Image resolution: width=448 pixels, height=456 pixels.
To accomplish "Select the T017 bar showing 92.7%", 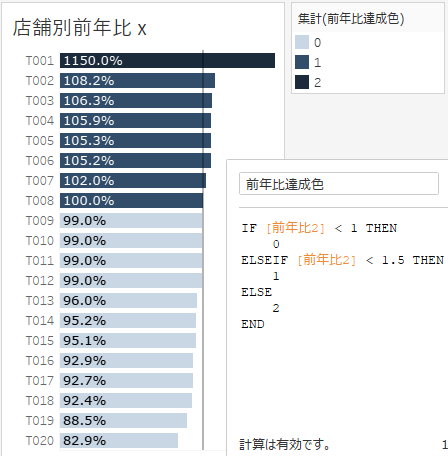I will tap(126, 381).
